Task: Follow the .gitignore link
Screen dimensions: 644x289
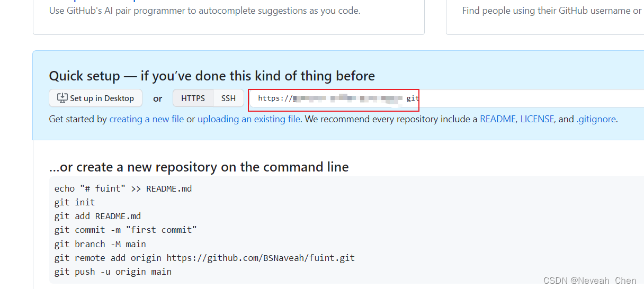Action: click(x=596, y=119)
